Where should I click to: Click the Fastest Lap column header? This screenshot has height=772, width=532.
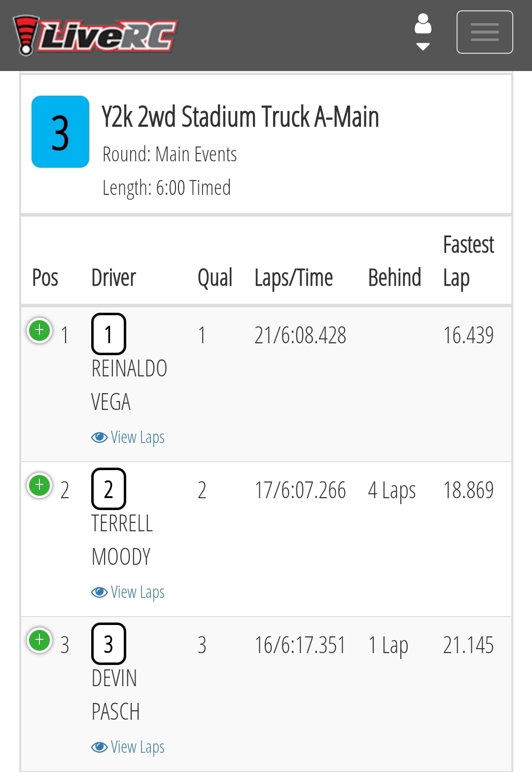[x=468, y=261]
